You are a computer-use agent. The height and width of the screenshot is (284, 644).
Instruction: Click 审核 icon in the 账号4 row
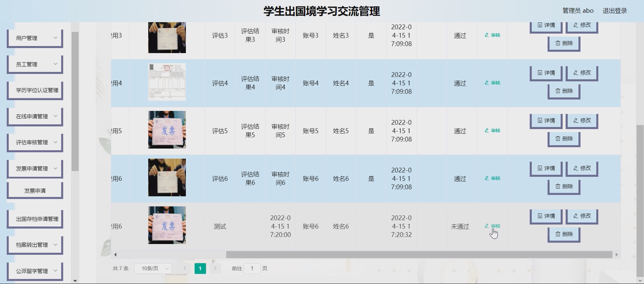(x=492, y=83)
